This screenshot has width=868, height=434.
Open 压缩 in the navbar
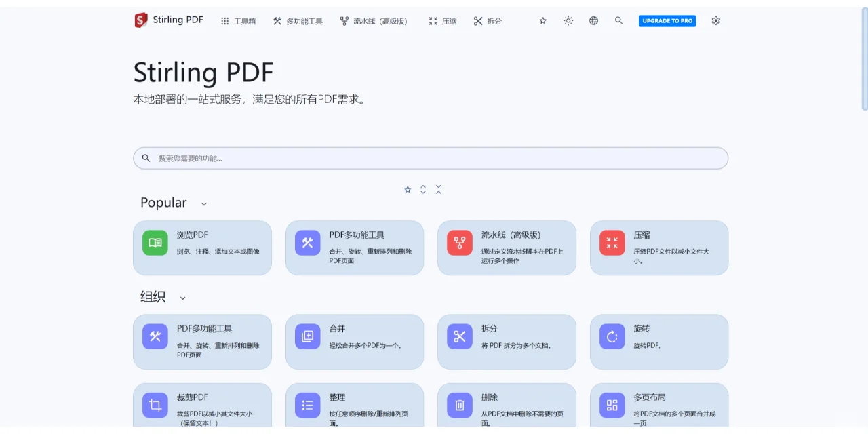click(x=443, y=21)
